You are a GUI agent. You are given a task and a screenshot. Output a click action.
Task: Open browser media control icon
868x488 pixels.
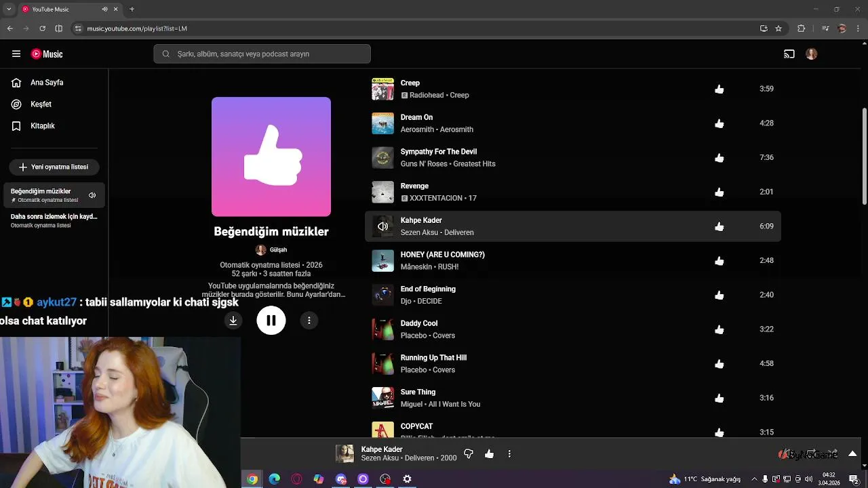825,28
